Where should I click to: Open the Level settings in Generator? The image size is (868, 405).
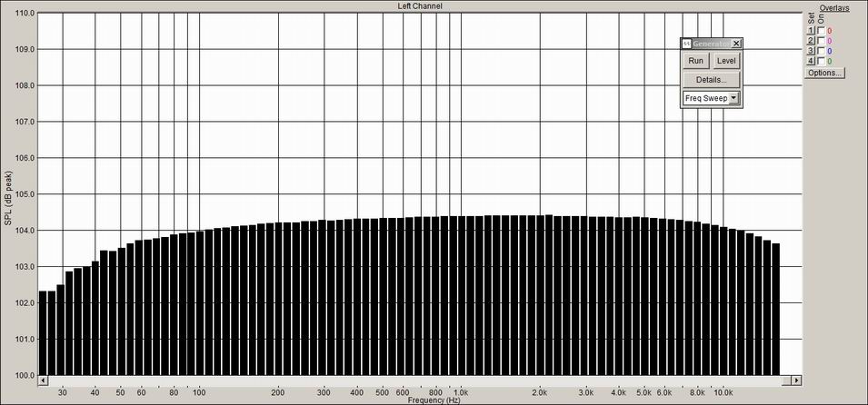point(725,61)
